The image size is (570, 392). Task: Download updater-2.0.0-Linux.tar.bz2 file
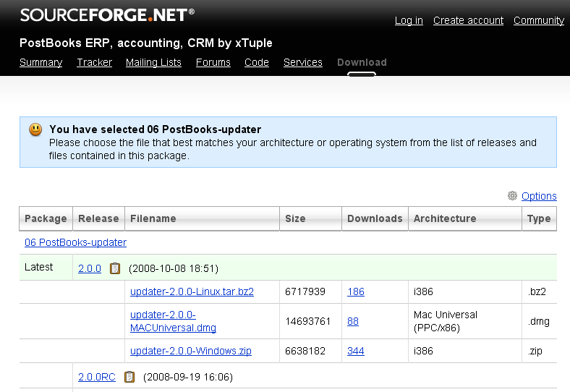192,291
